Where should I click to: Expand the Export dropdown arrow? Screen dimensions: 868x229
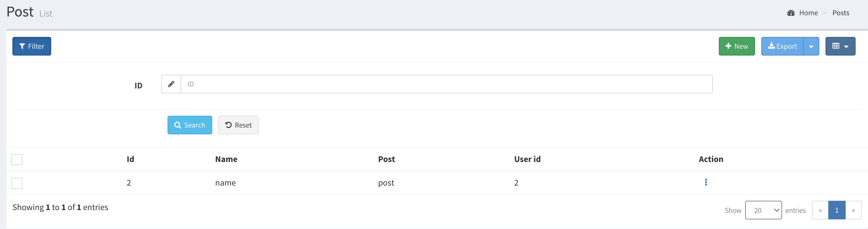[811, 46]
